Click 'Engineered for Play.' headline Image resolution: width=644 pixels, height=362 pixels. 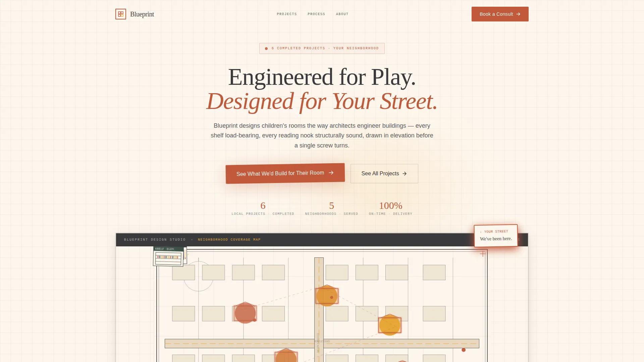pos(322,77)
